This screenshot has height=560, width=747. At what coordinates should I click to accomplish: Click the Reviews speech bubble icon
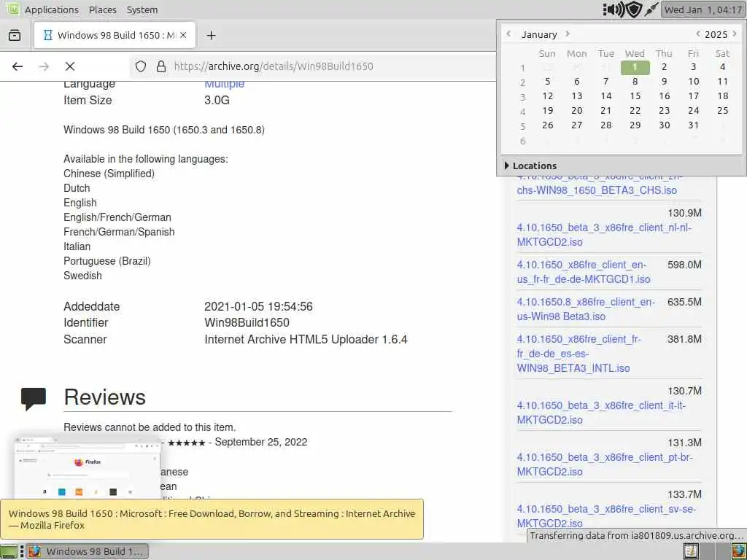(34, 399)
